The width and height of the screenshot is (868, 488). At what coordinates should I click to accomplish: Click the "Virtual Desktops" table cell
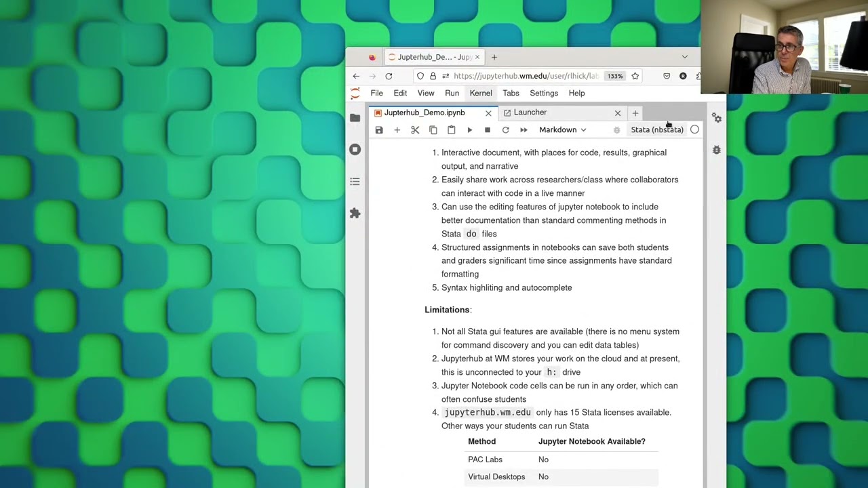point(496,476)
